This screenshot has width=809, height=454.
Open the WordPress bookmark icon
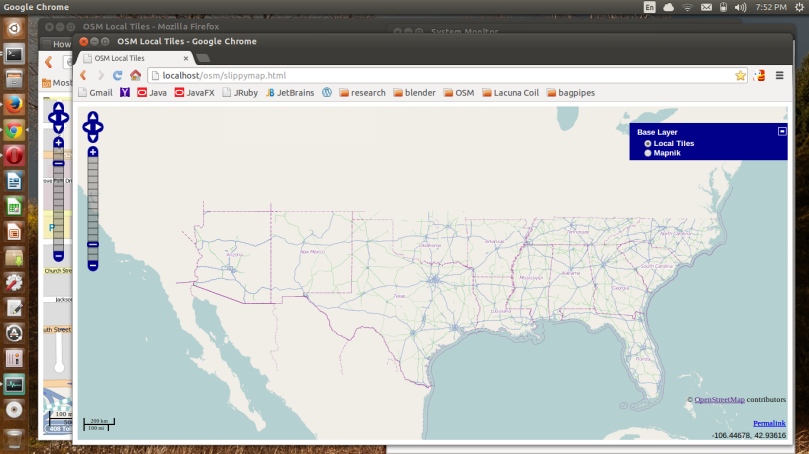pos(327,93)
